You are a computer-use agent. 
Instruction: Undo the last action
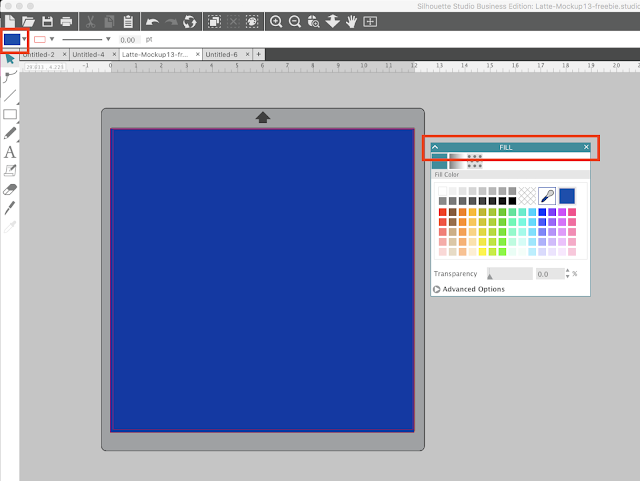click(152, 21)
